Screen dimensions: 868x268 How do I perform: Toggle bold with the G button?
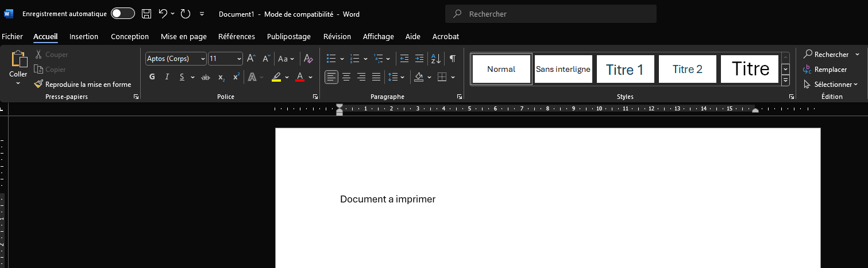152,77
